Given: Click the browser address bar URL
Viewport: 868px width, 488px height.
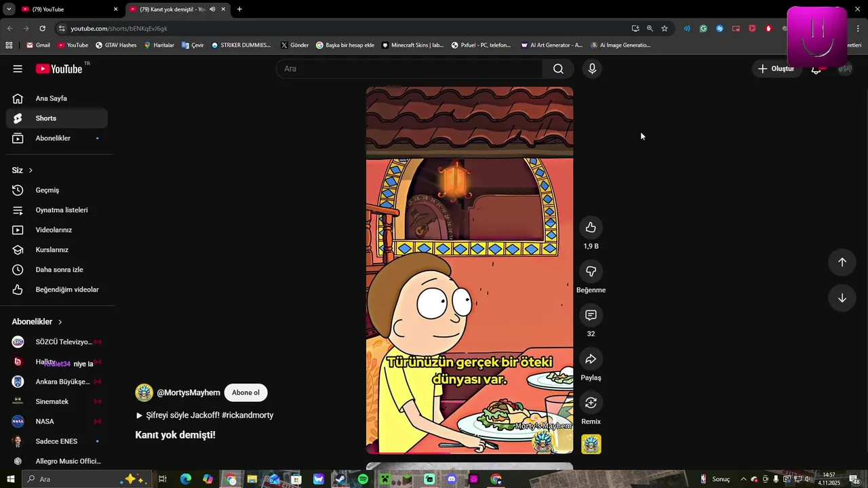Looking at the screenshot, I should click(119, 28).
